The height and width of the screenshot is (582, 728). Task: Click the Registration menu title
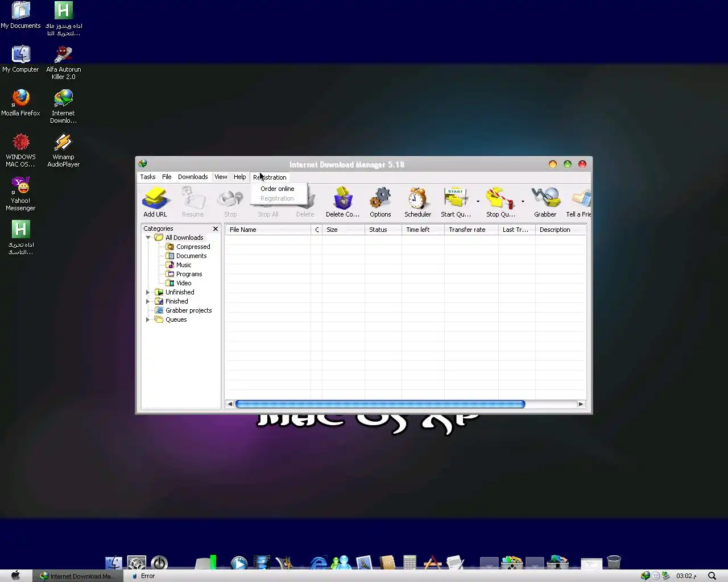point(270,177)
